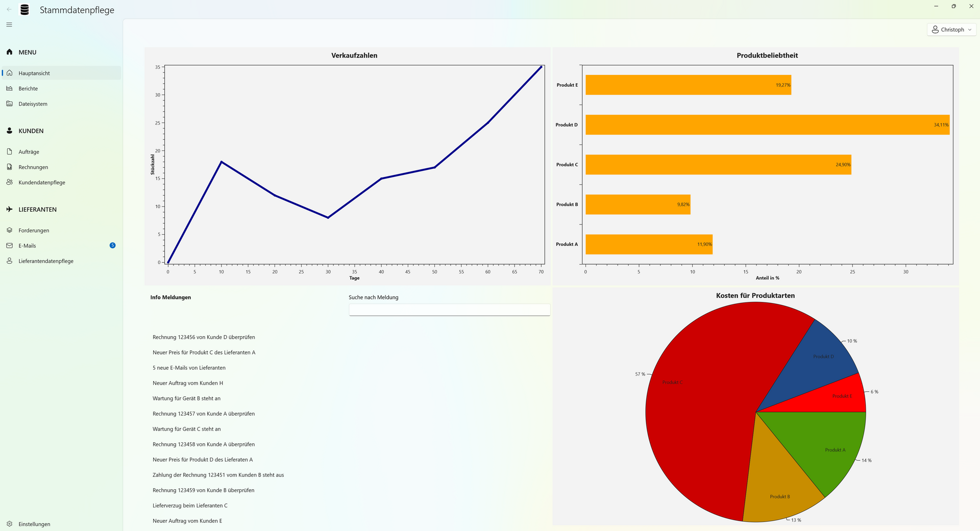
Task: Click the back arrow in title bar
Action: (x=9, y=10)
